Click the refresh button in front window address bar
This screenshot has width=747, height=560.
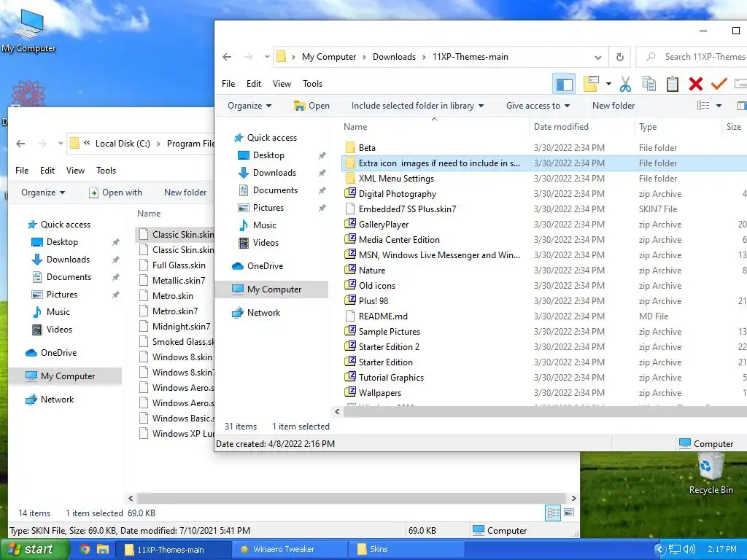[x=620, y=57]
